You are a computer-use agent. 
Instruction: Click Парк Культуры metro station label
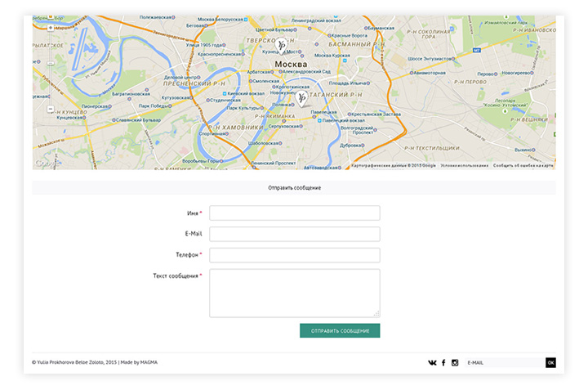point(244,108)
